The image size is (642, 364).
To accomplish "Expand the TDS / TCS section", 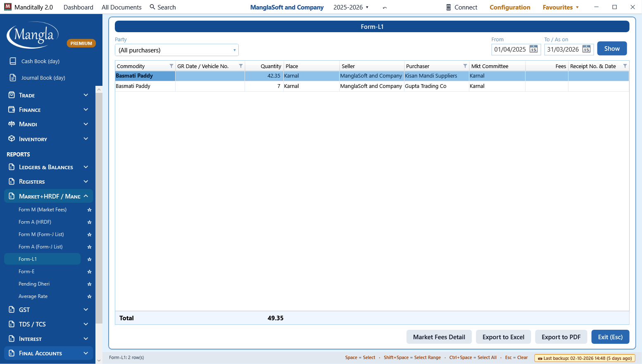I will click(x=49, y=324).
